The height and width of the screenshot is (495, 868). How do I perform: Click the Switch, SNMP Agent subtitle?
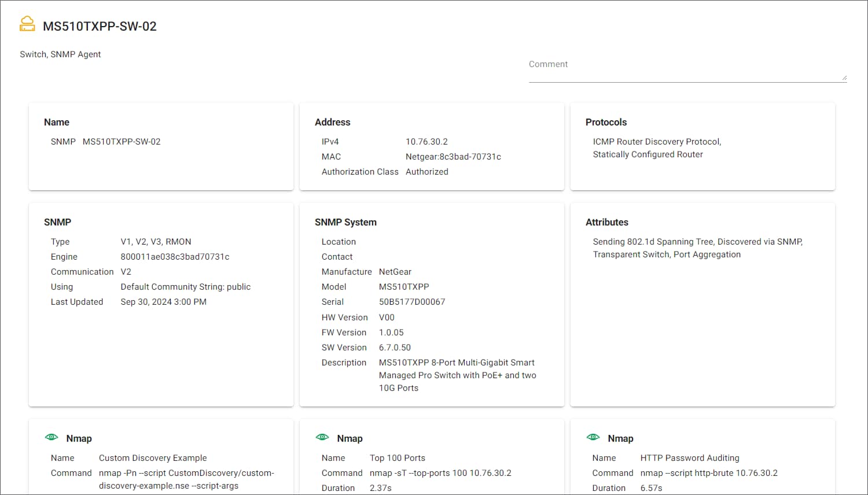click(x=60, y=54)
